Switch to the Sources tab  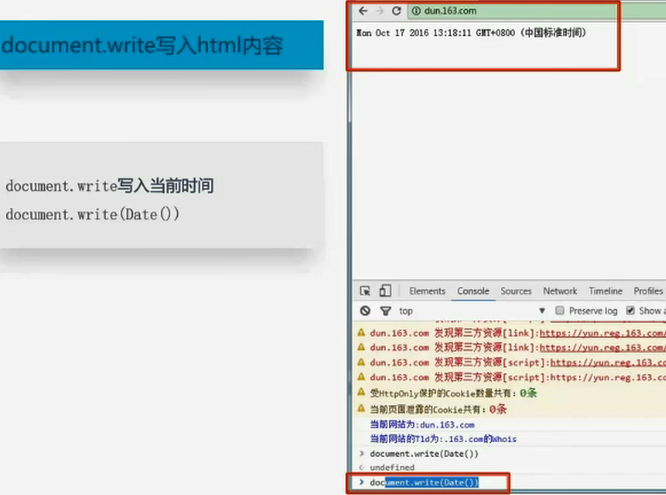coord(516,291)
